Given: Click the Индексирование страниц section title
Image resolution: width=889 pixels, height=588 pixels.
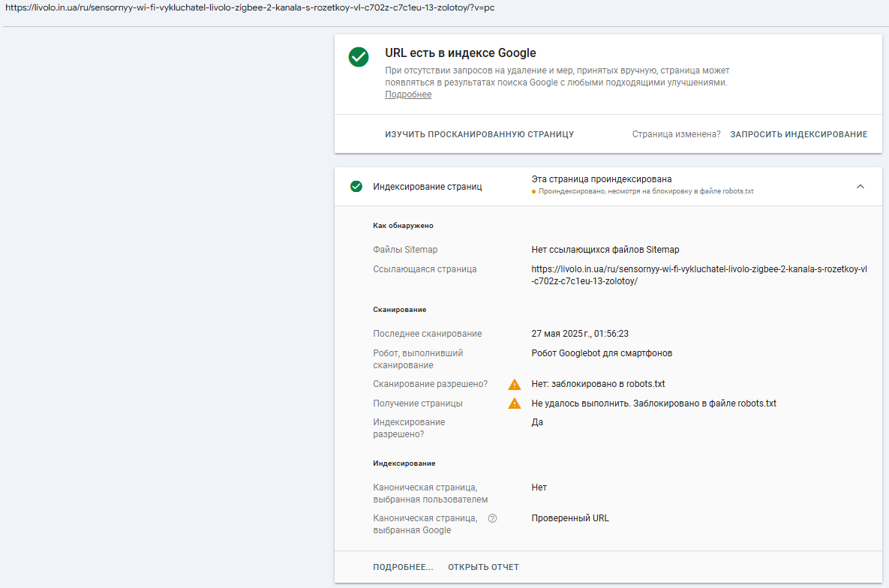Looking at the screenshot, I should tap(428, 187).
